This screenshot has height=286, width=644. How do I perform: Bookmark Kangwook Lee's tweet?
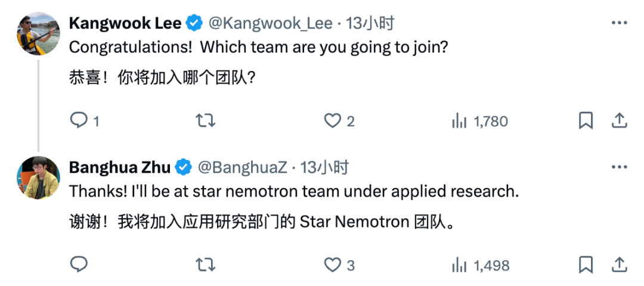click(586, 121)
